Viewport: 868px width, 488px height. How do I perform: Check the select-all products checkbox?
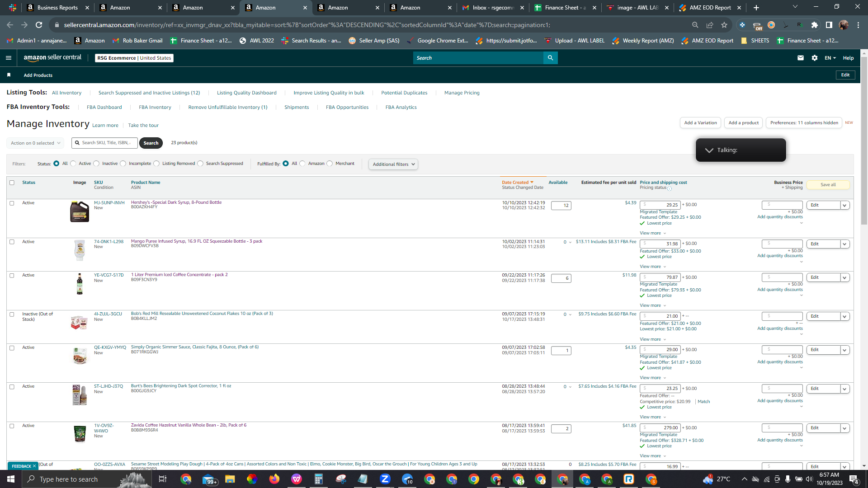point(12,183)
